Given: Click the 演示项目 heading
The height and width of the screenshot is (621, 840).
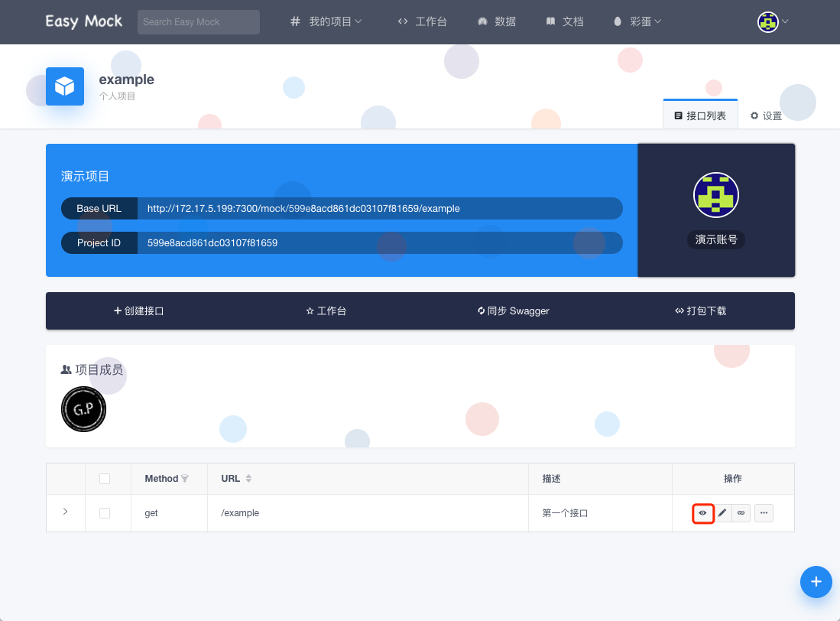Looking at the screenshot, I should 85,176.
